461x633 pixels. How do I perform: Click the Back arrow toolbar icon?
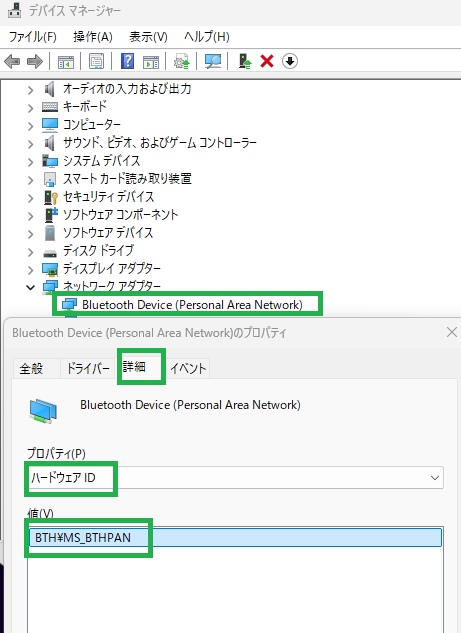tap(12, 61)
